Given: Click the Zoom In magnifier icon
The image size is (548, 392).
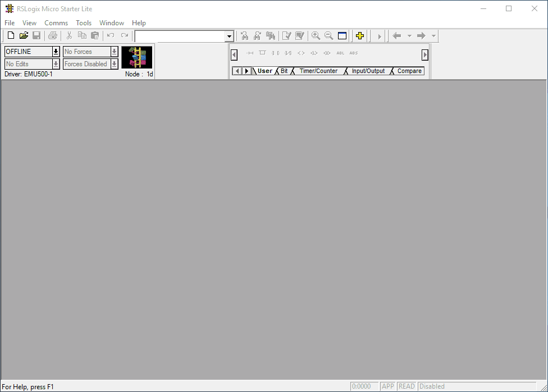Looking at the screenshot, I should point(316,36).
